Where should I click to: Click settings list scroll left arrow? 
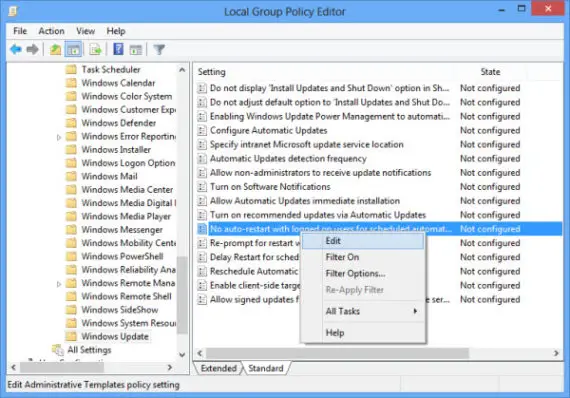(x=200, y=353)
